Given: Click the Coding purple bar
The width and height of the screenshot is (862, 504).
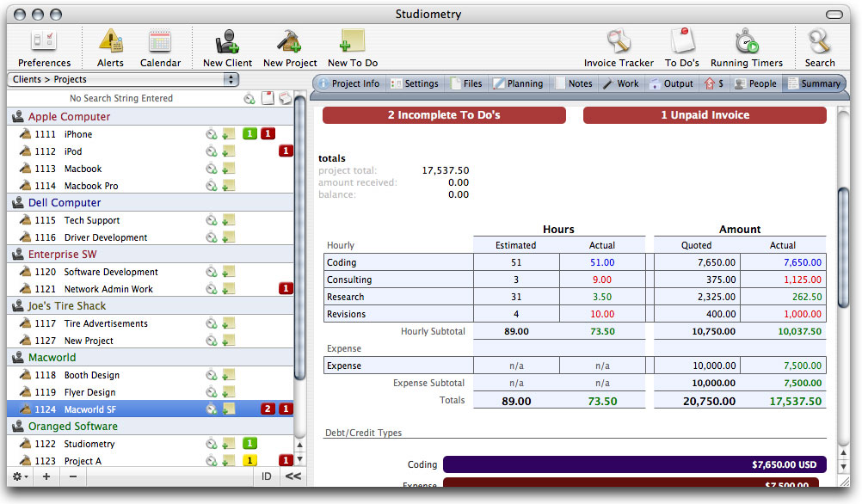Looking at the screenshot, I should tap(634, 464).
